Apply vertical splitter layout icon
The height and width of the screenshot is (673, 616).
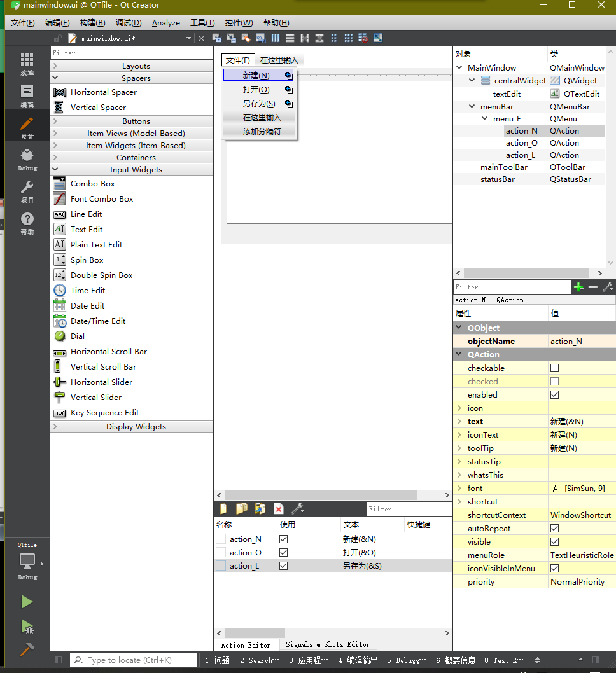pyautogui.click(x=319, y=38)
